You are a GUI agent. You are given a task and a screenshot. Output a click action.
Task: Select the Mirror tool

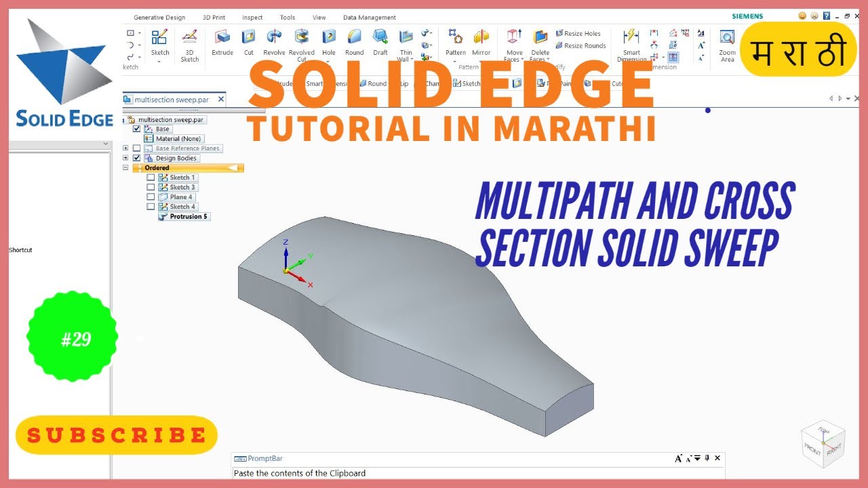tap(481, 42)
